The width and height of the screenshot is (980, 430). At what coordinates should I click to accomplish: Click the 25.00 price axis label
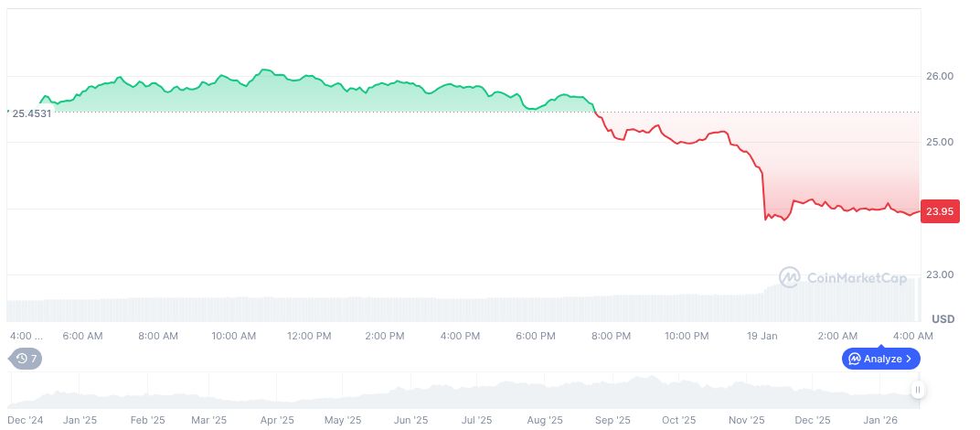point(941,143)
